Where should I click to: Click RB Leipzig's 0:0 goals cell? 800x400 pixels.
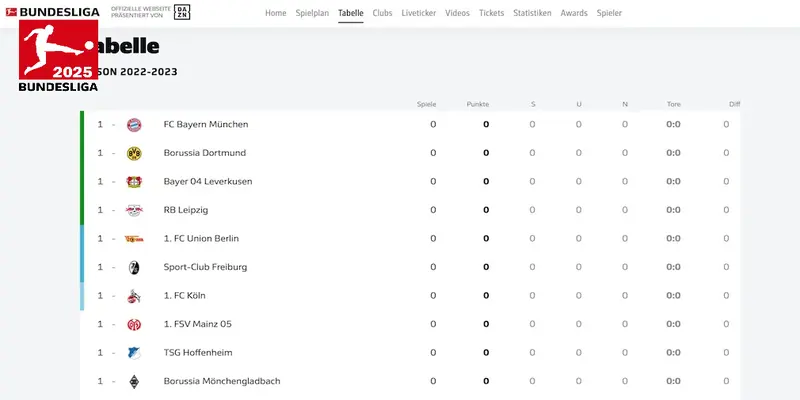[x=673, y=210]
